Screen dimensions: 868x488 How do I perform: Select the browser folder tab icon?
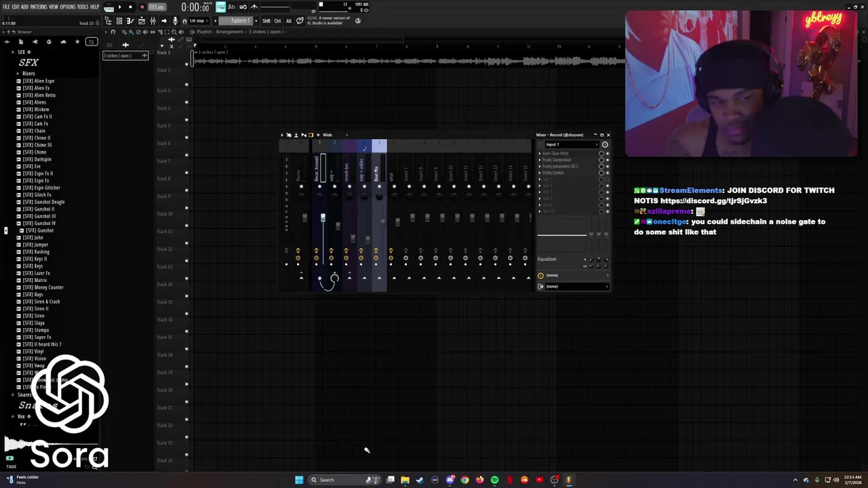pyautogui.click(x=92, y=42)
